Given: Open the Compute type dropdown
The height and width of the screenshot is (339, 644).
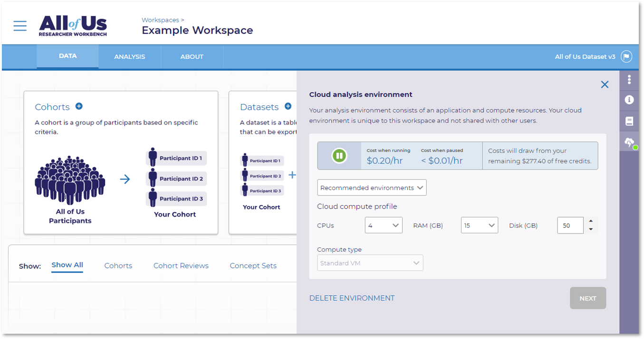Looking at the screenshot, I should [370, 263].
